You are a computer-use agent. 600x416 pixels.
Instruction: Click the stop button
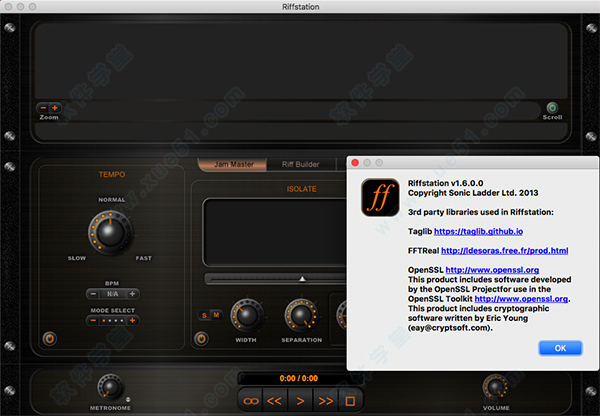pos(350,401)
